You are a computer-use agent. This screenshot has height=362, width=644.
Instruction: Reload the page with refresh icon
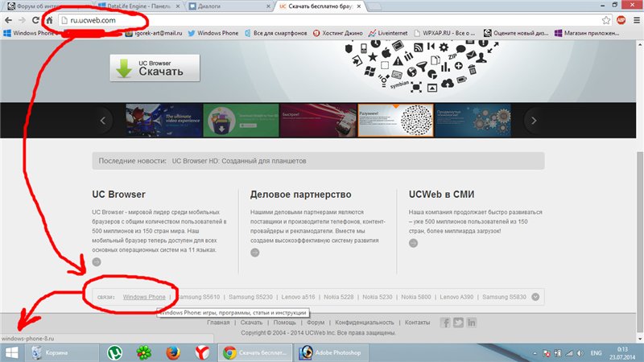pos(35,20)
